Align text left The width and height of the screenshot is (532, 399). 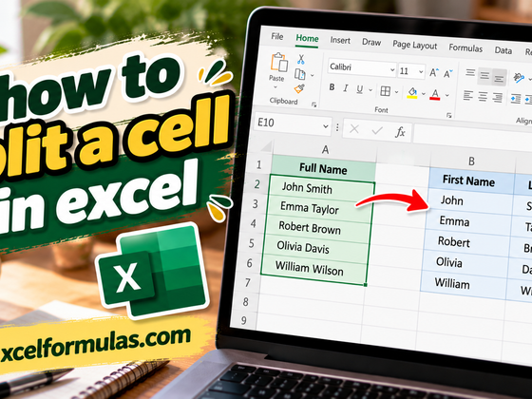468,95
